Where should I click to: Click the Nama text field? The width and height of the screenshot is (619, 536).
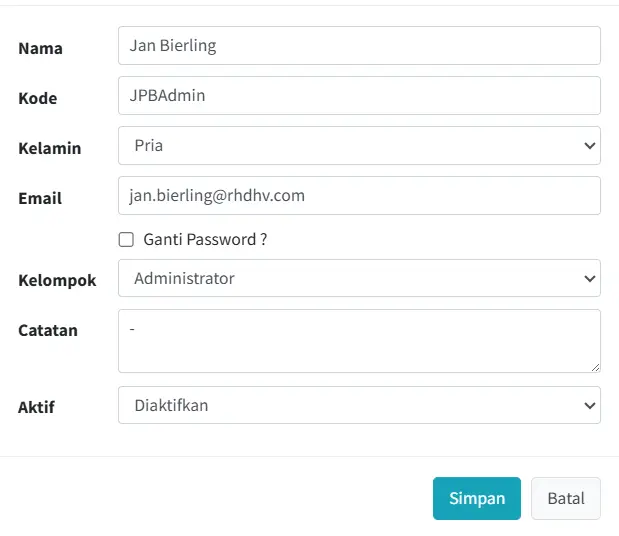(x=359, y=46)
